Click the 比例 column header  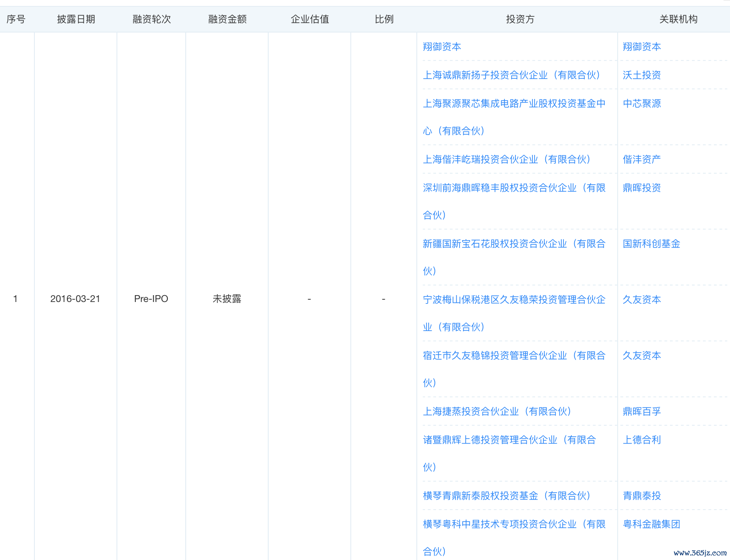coord(384,19)
